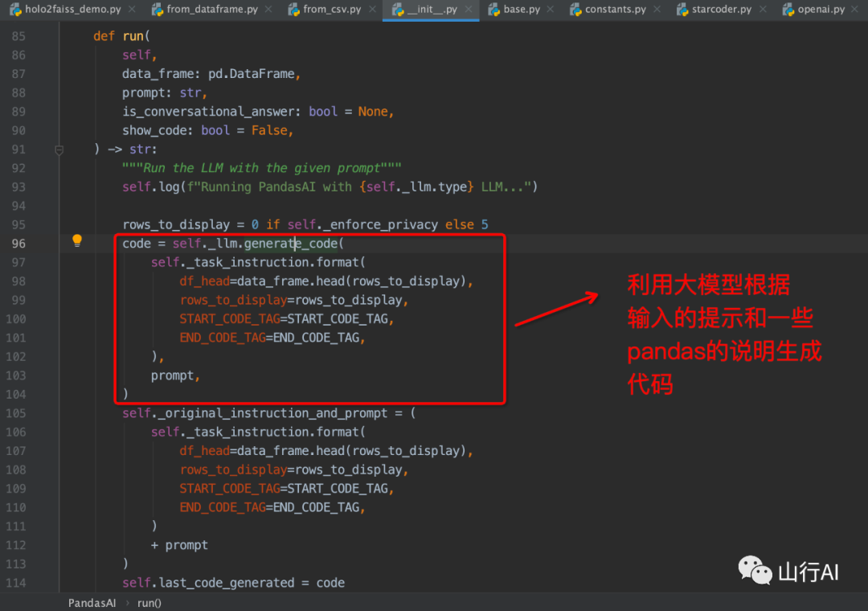Click run() in the breadcrumb bar
This screenshot has height=611, width=868.
click(149, 603)
